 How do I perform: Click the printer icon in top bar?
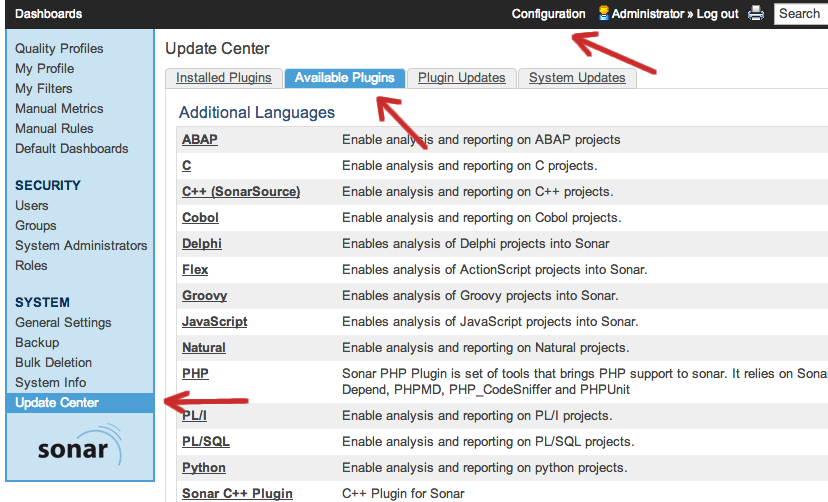coord(756,13)
